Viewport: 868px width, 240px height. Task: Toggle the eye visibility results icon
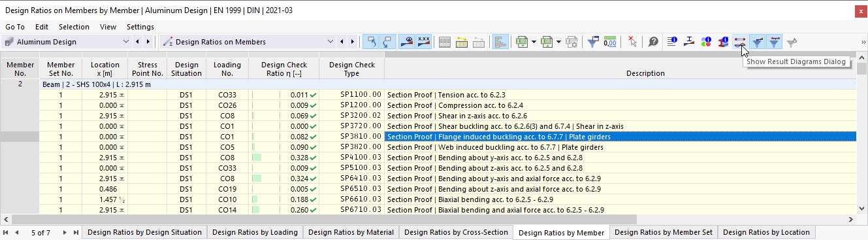(x=407, y=42)
